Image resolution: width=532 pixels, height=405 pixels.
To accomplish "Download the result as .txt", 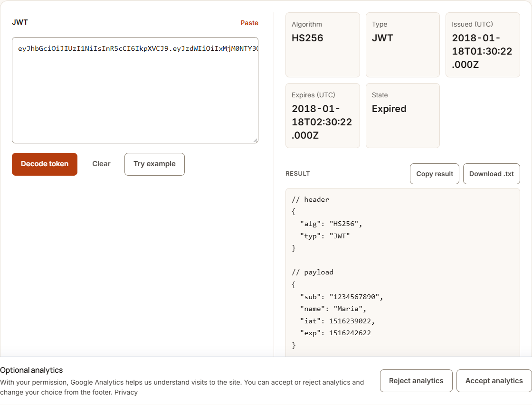I will coord(491,174).
